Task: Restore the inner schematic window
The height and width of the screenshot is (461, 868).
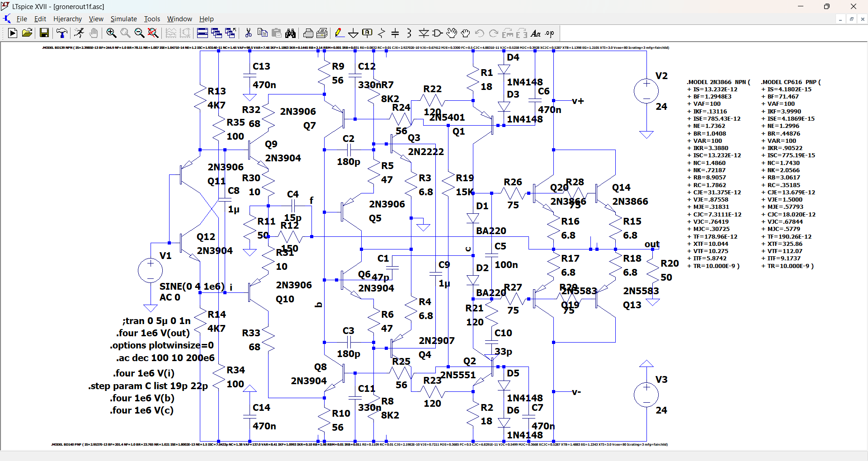Action: 851,19
